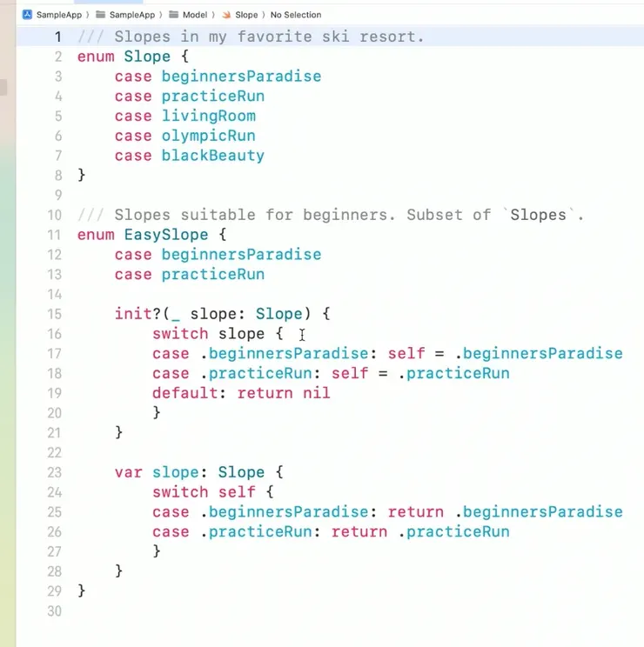The height and width of the screenshot is (647, 644).
Task: Click 'case beginnersParadise' on line 12
Action: (218, 255)
